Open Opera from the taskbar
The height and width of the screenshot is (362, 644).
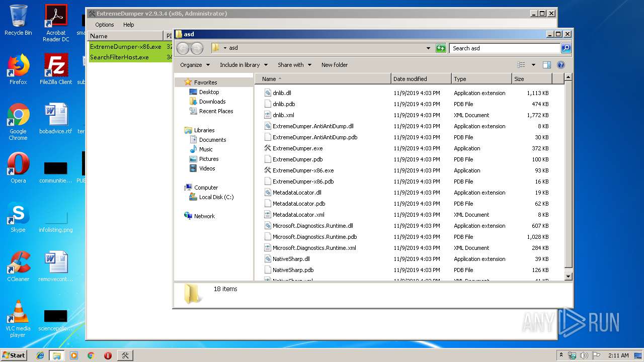(108, 355)
